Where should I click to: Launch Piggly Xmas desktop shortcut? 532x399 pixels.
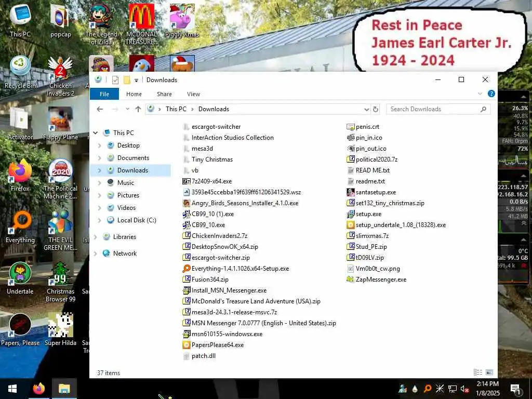(182, 21)
